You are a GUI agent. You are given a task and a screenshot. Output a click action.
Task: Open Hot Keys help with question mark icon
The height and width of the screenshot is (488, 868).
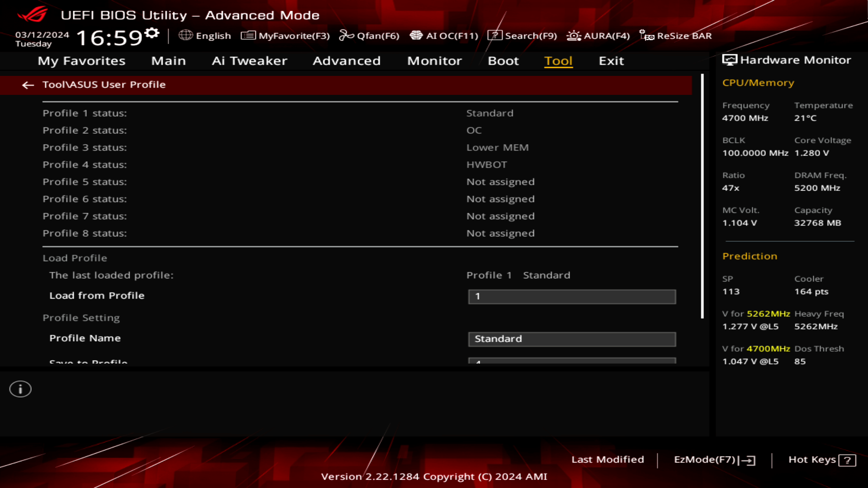tap(847, 460)
